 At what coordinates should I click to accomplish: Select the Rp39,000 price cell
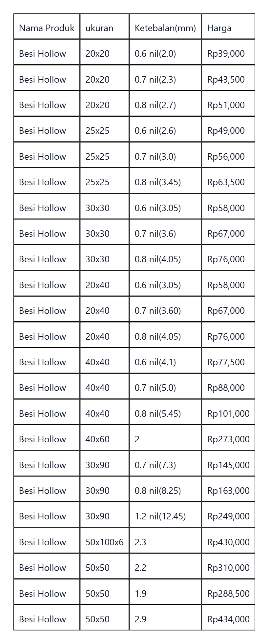[228, 52]
